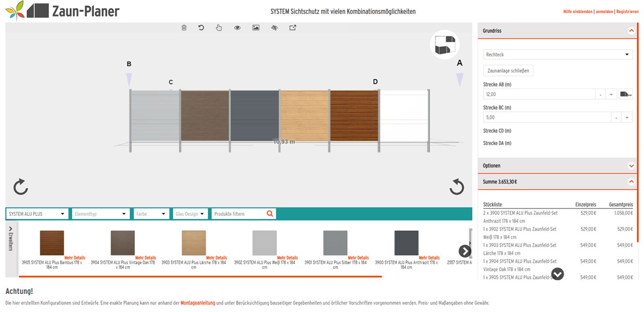Open Mehr Details for Bambus panel
The height and width of the screenshot is (312, 644).
[75, 258]
